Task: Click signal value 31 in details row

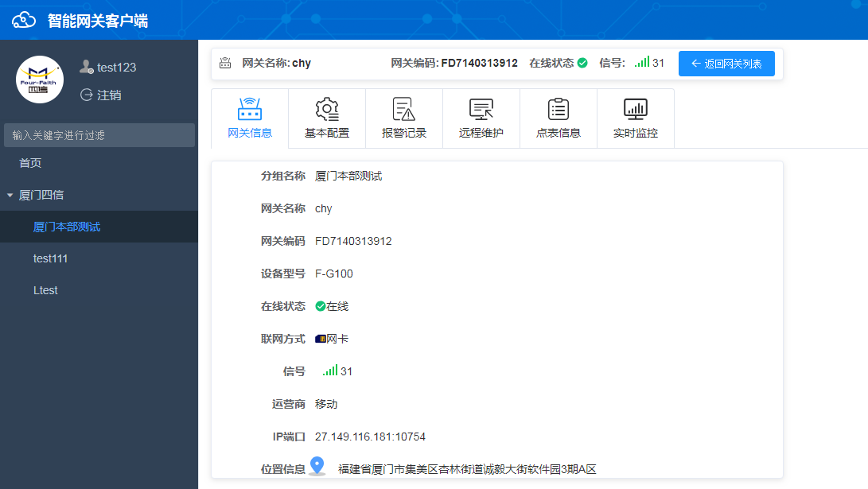Action: (347, 371)
